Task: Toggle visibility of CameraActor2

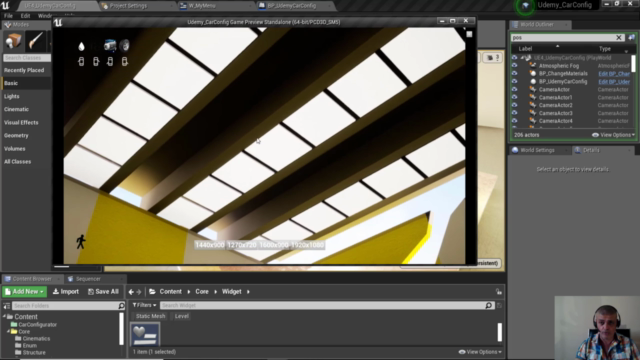Action: (x=514, y=105)
